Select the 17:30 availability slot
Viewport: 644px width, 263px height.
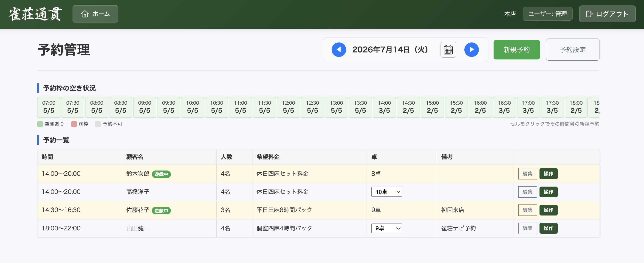[552, 107]
